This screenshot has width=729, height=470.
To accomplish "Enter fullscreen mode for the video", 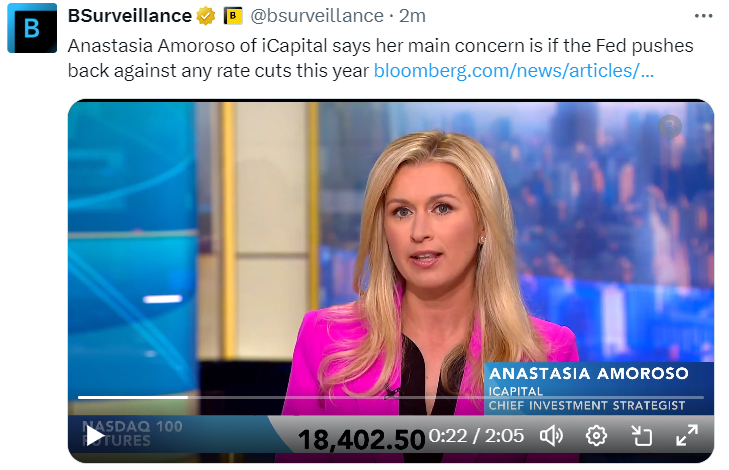I will pos(687,436).
